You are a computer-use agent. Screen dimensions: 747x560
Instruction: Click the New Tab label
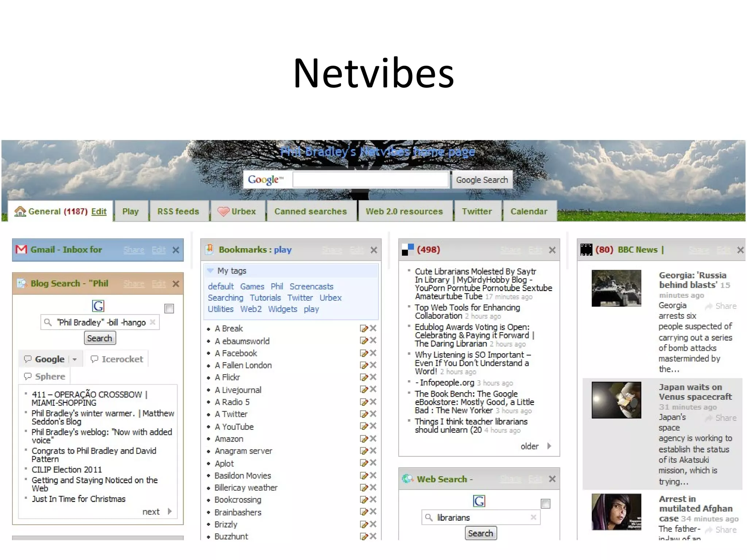[x=577, y=212]
